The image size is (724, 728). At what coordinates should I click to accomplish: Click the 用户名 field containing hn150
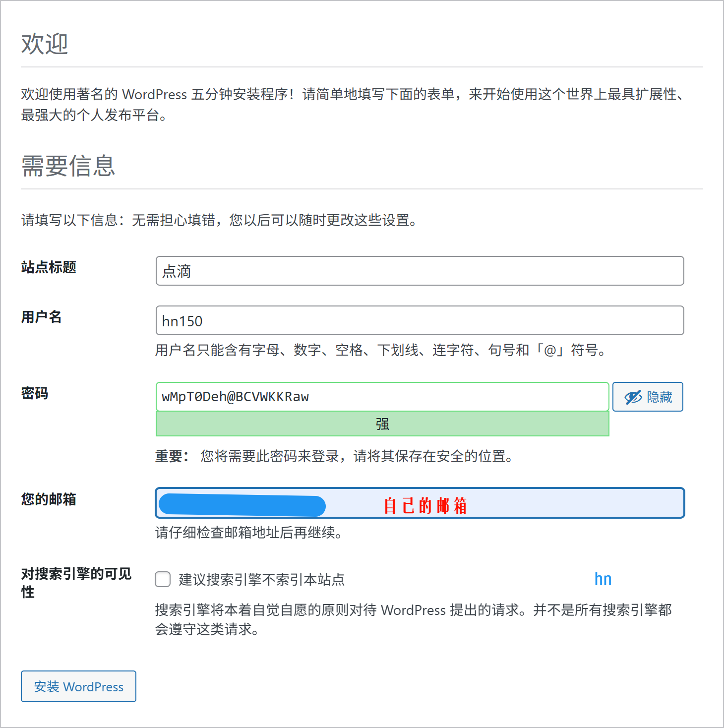(x=420, y=320)
